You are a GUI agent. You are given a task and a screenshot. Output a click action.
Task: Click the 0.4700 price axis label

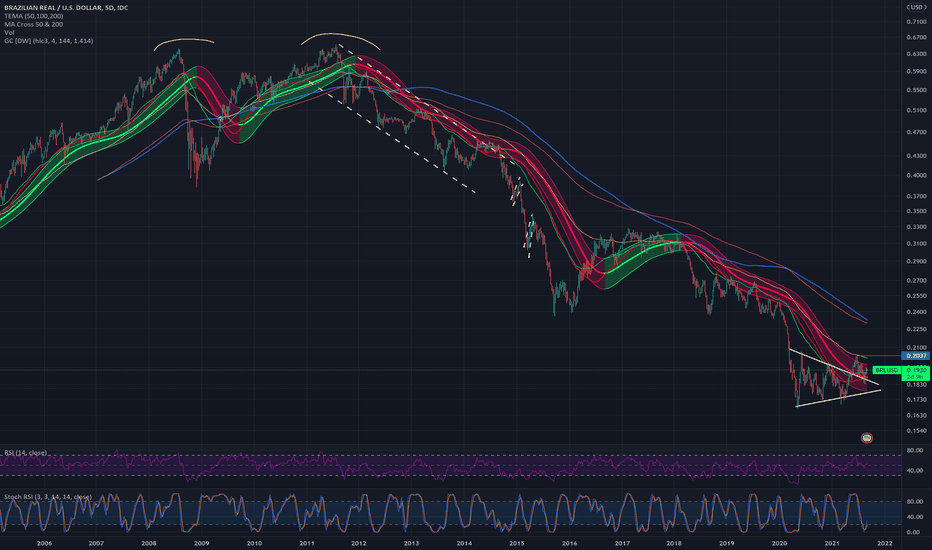[916, 133]
